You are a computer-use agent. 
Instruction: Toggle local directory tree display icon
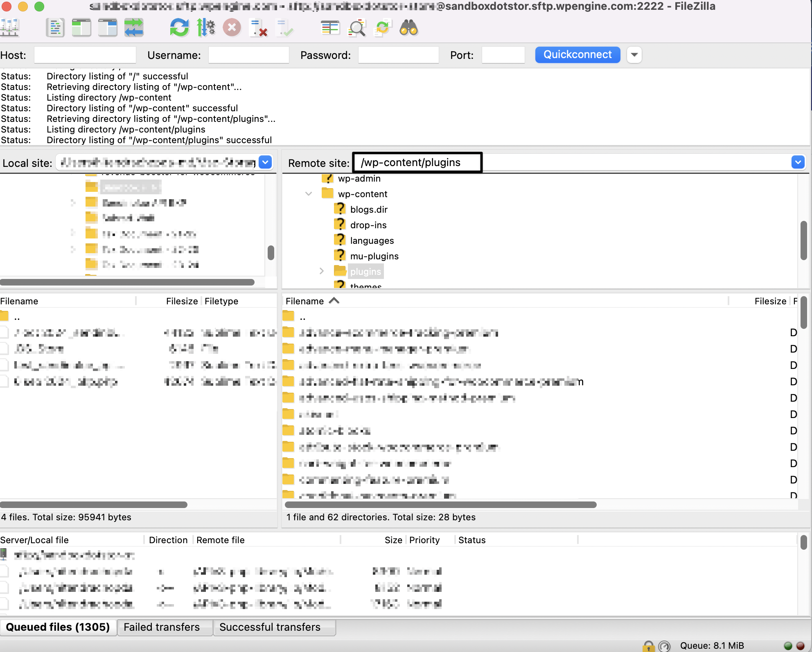(81, 28)
